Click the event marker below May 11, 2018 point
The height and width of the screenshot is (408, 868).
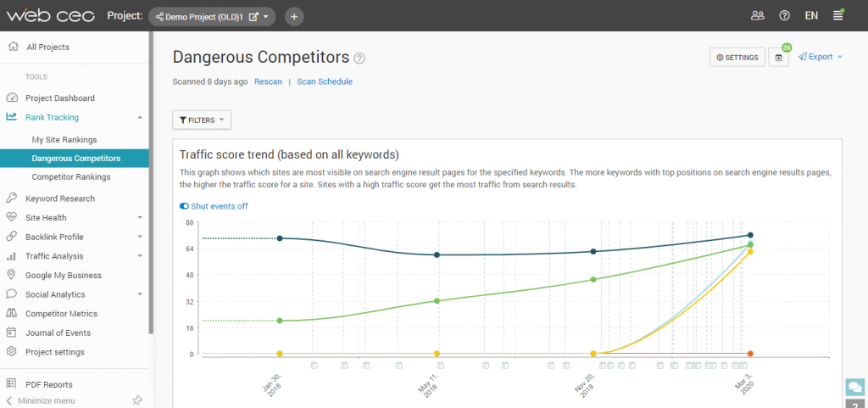[441, 366]
